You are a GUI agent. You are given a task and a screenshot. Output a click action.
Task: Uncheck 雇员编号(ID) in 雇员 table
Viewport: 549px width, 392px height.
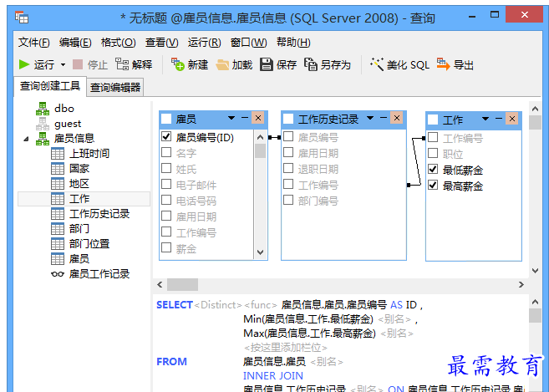coord(166,136)
